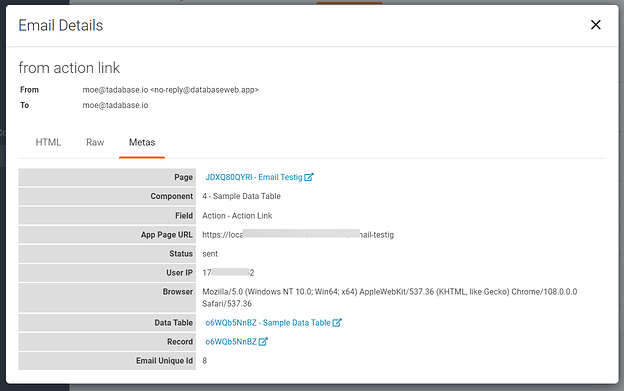Select the Metas tab
The image size is (624, 391).
click(142, 142)
